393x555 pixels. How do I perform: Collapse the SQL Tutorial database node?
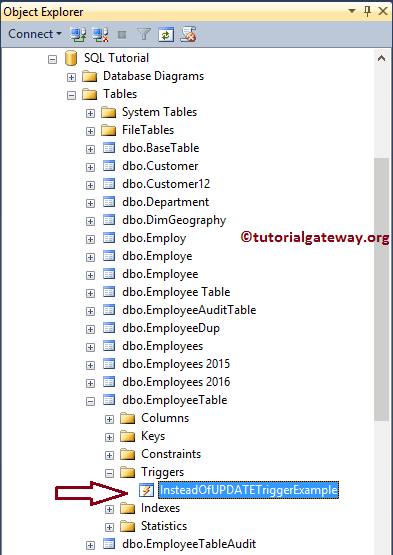click(52, 59)
